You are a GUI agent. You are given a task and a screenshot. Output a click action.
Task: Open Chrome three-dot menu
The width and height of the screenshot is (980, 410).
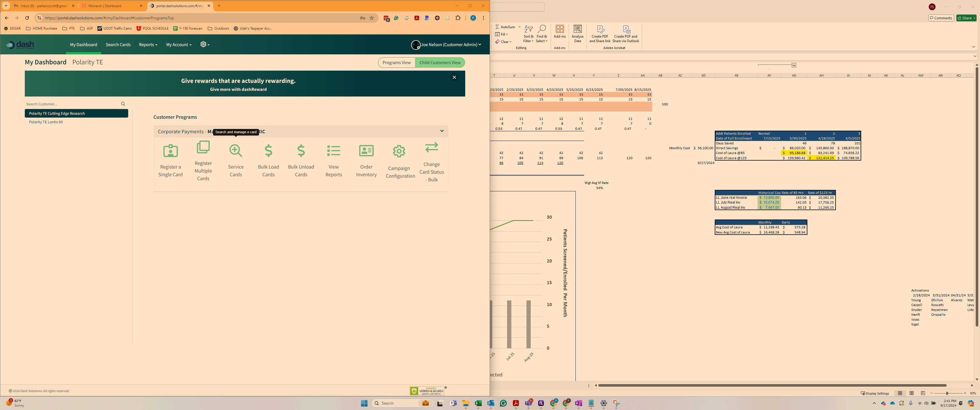coord(483,18)
